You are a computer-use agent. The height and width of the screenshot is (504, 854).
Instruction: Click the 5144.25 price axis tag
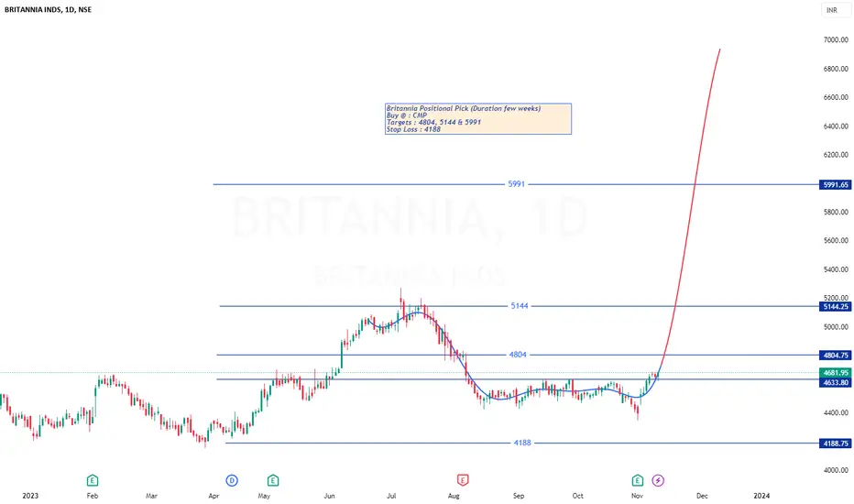835,306
